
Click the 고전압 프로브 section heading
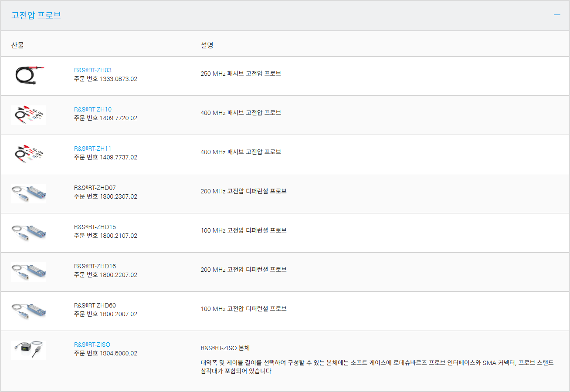(x=36, y=15)
